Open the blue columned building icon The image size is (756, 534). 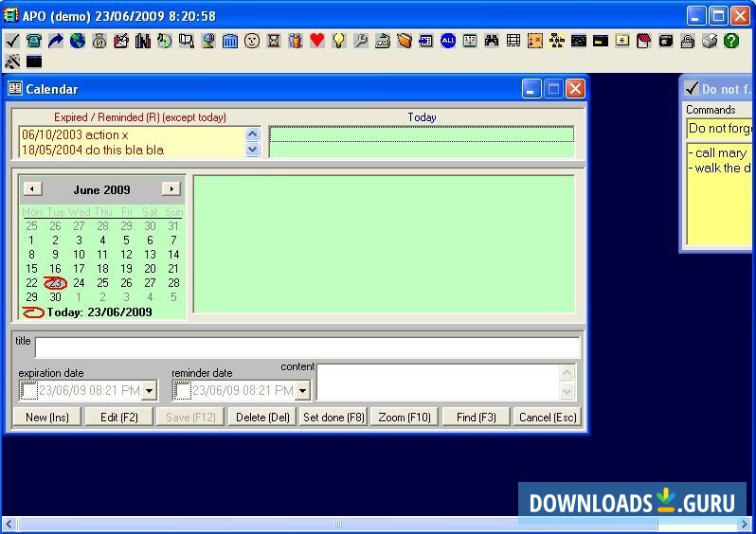[x=230, y=41]
